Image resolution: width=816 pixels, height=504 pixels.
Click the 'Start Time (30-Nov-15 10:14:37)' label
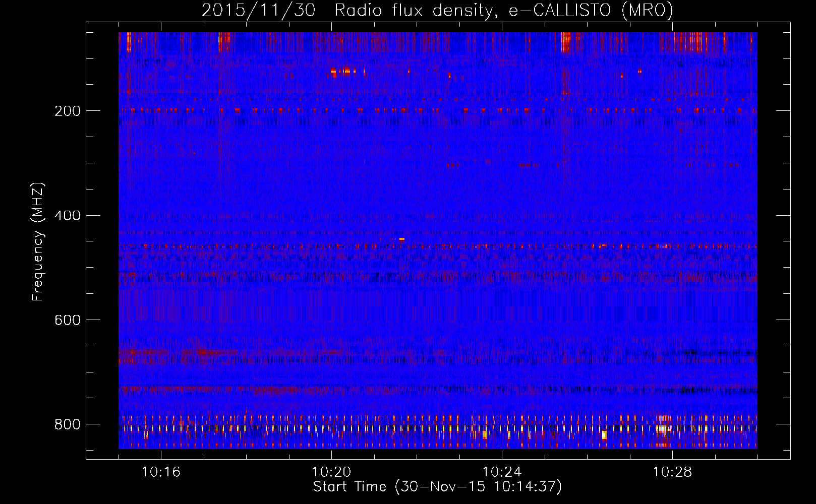(x=437, y=487)
